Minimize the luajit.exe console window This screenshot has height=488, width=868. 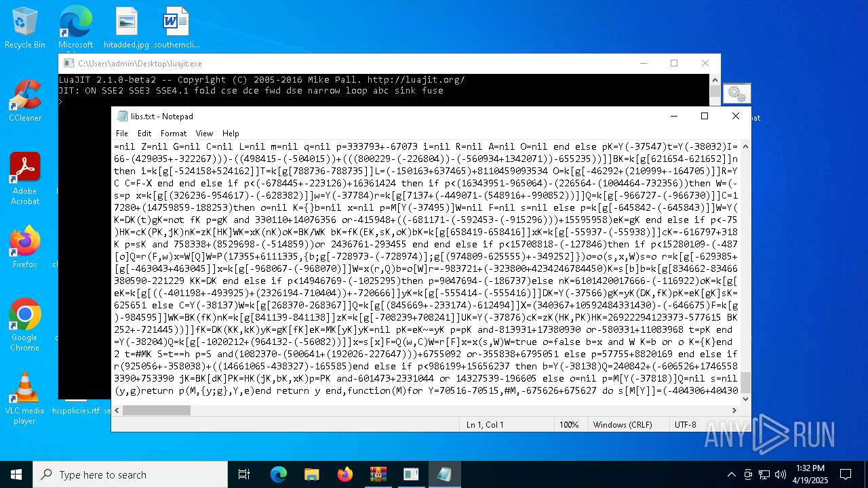643,63
